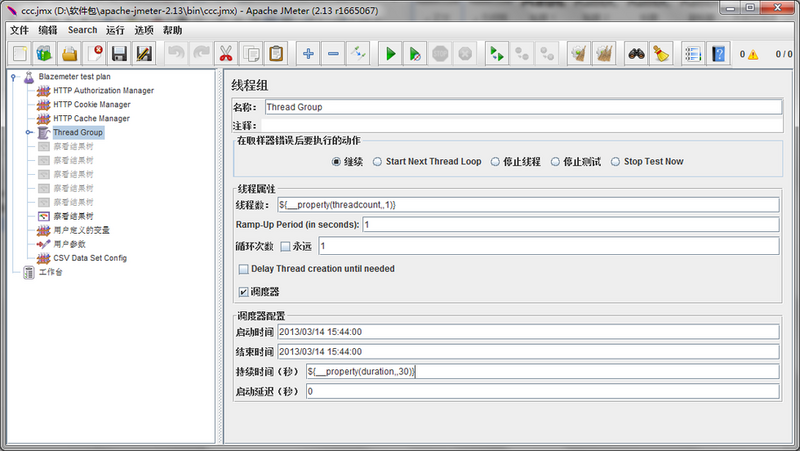Reset search with yellow brush icon
The image size is (800, 451).
661,54
